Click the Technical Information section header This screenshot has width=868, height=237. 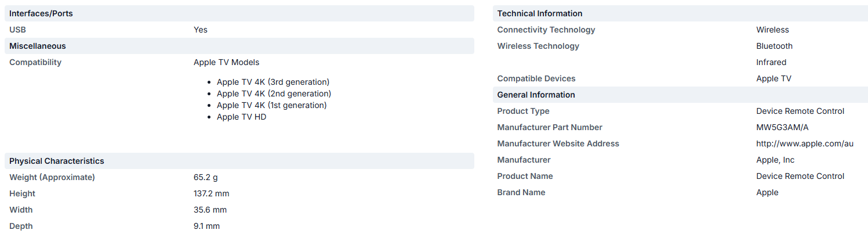pos(540,13)
